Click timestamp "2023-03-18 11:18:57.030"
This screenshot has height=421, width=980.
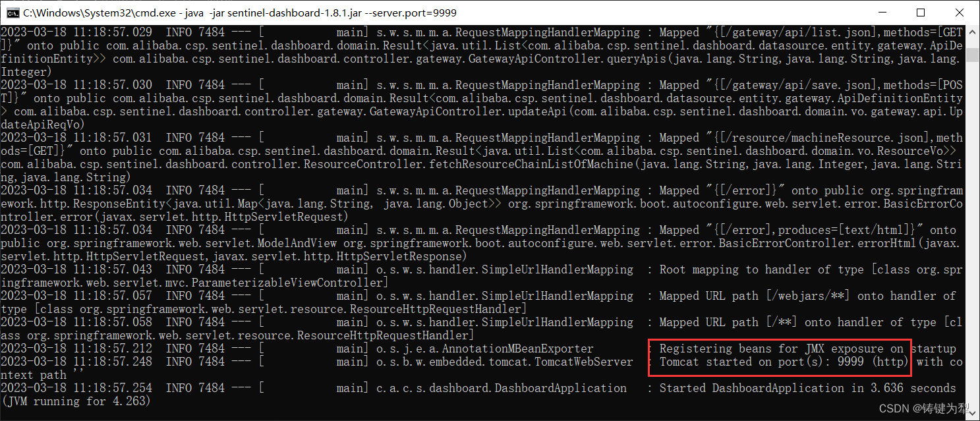(x=76, y=85)
